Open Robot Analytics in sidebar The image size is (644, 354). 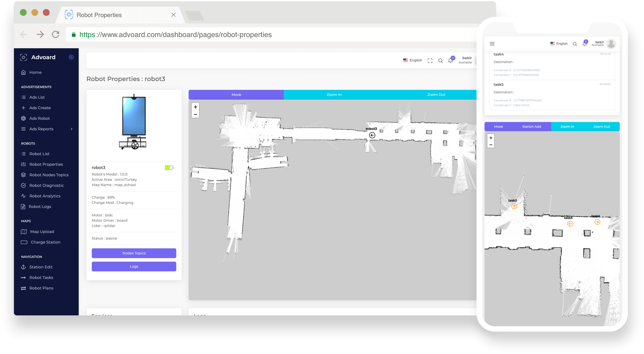[x=45, y=196]
